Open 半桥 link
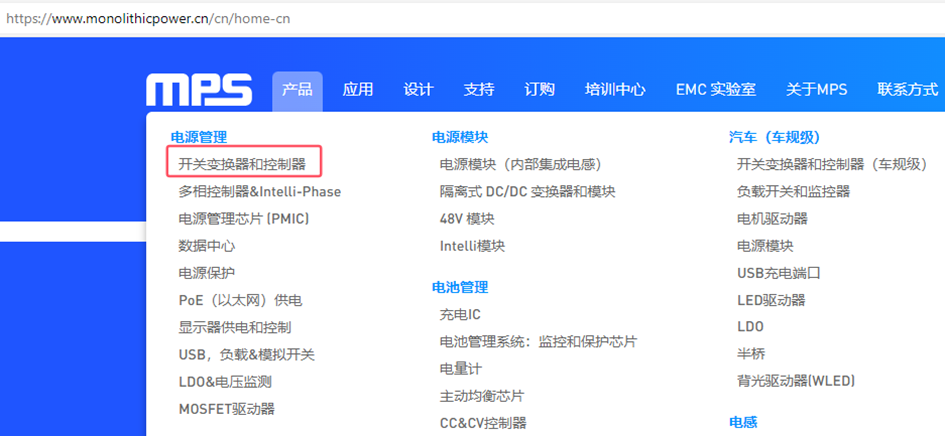The height and width of the screenshot is (436, 945). (x=751, y=354)
